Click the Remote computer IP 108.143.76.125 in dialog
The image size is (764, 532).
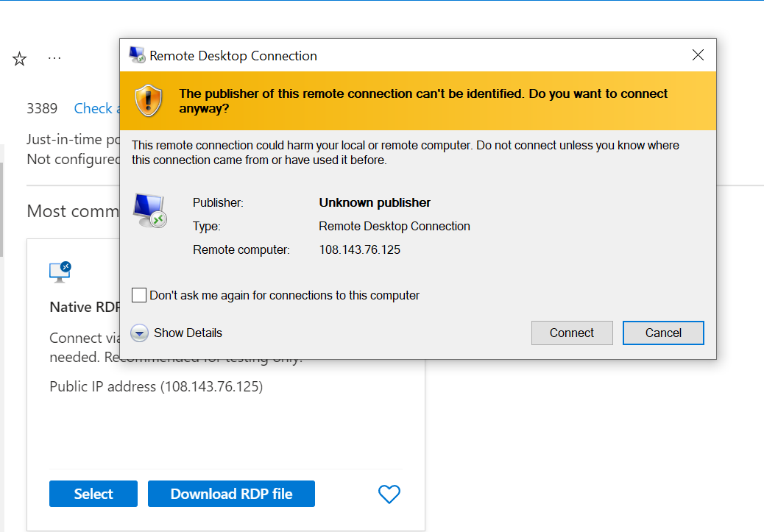click(359, 249)
